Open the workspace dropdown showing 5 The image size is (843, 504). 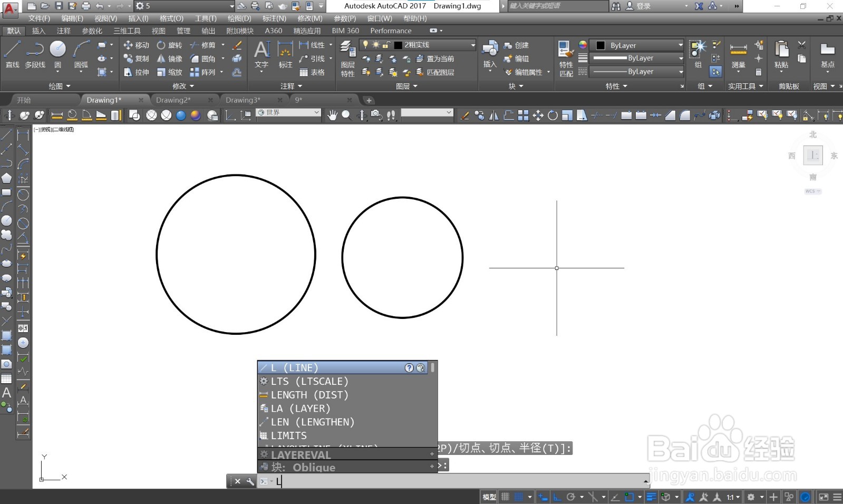[184, 6]
